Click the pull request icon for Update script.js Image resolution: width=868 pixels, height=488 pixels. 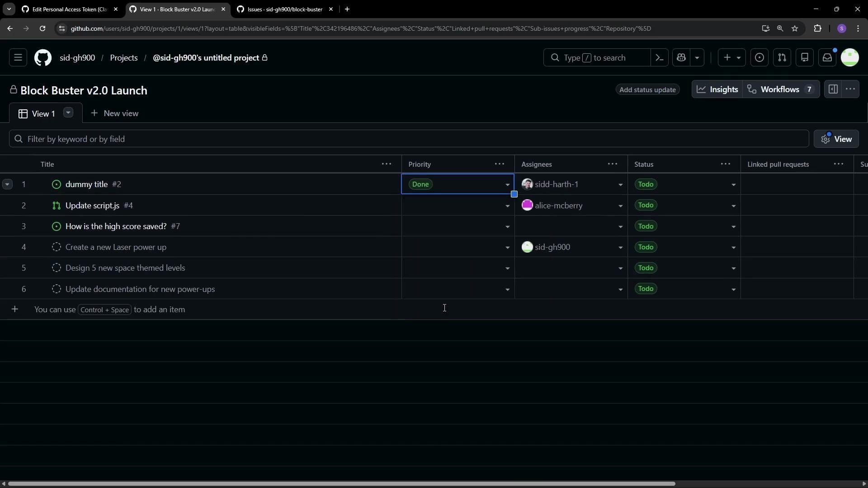(x=57, y=206)
